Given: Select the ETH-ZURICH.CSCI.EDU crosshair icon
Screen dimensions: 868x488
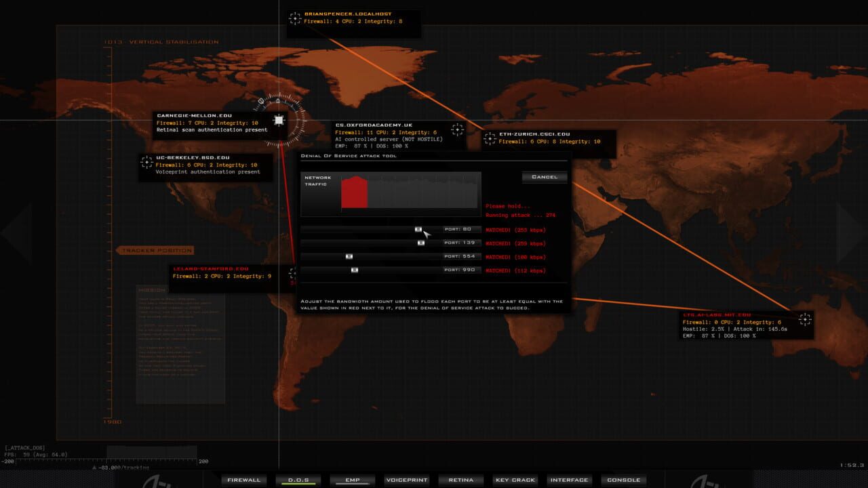Looking at the screenshot, I should [490, 138].
